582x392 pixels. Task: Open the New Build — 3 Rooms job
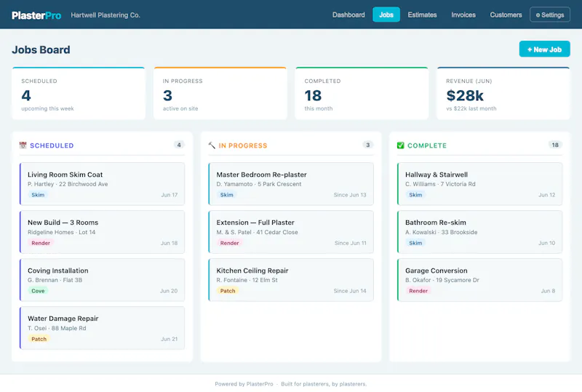pos(102,232)
